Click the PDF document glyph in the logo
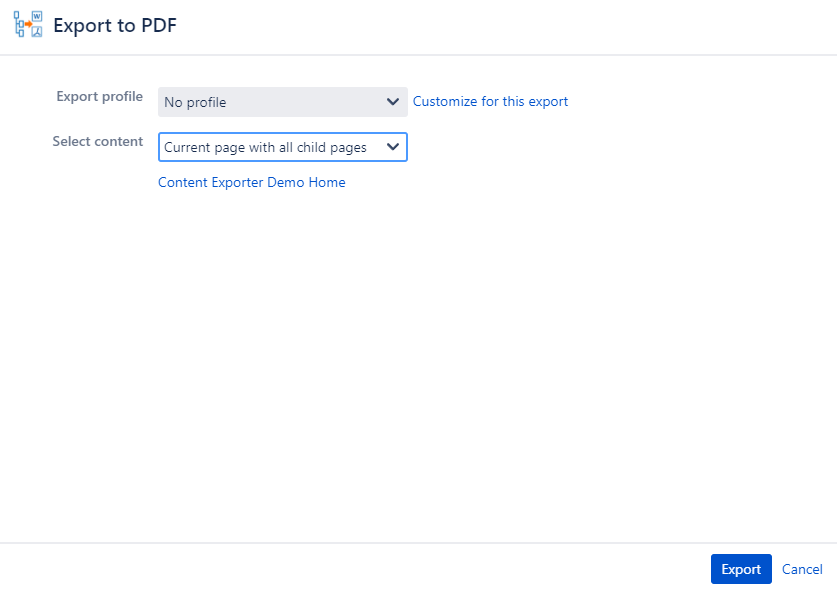The width and height of the screenshot is (837, 591). tap(37, 32)
